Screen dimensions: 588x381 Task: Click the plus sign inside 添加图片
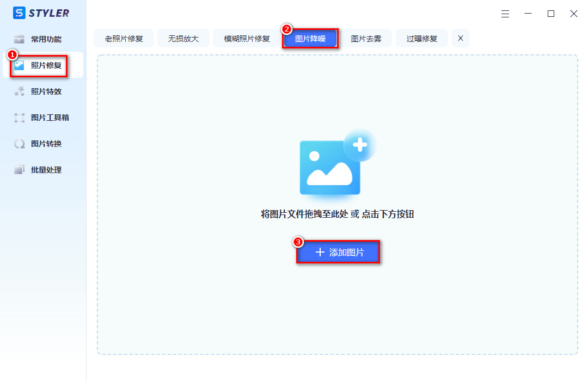(319, 251)
